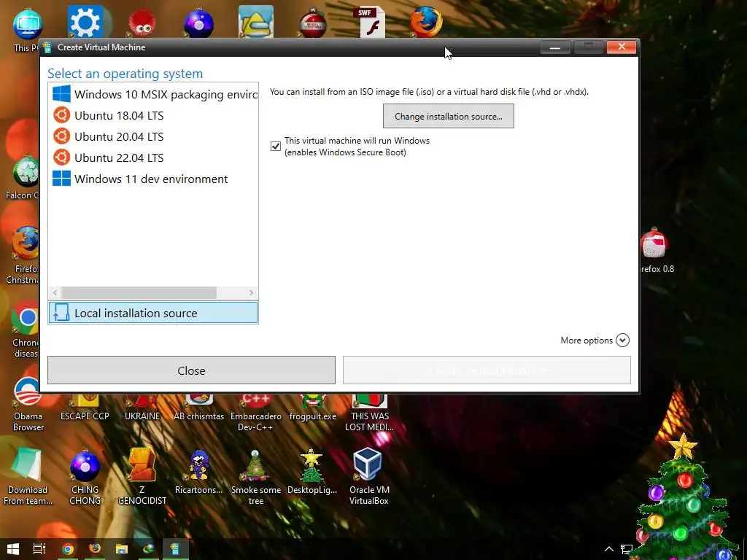Launch Firefox from the taskbar

coord(95,549)
